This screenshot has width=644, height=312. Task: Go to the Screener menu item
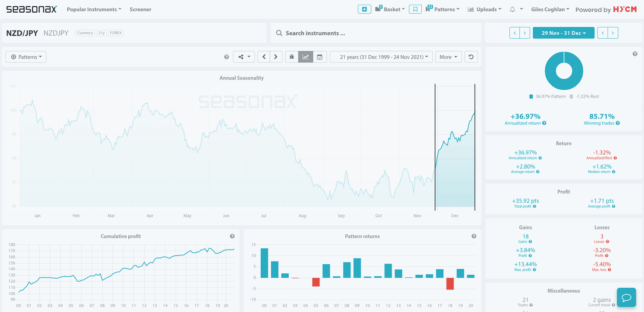tap(140, 9)
